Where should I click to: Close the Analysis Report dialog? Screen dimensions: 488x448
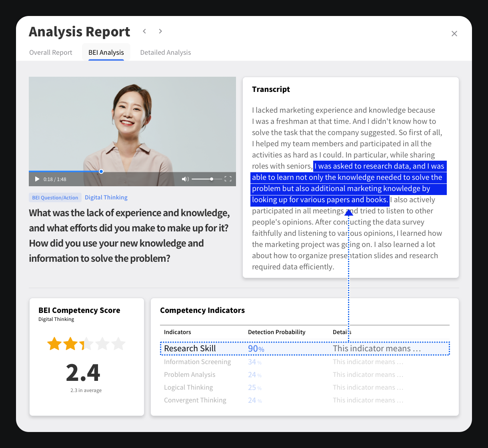pyautogui.click(x=454, y=34)
